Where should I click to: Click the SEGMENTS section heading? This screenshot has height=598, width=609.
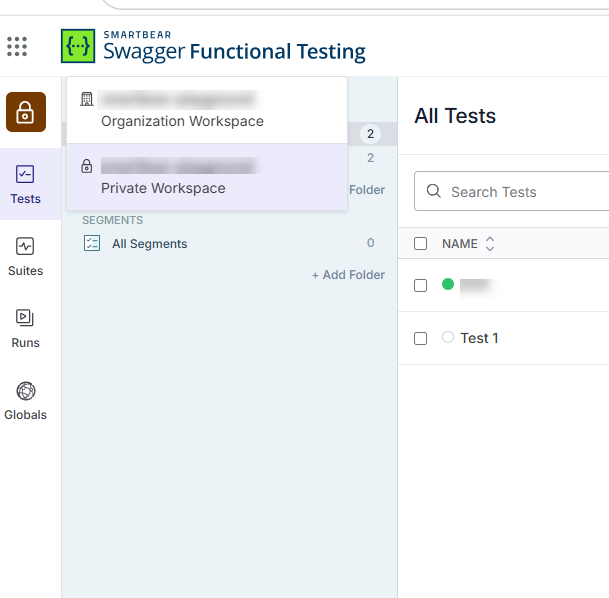coord(113,220)
